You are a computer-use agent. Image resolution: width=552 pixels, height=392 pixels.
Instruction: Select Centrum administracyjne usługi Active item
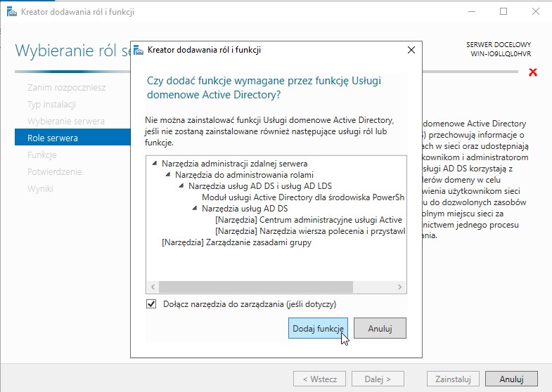point(308,220)
